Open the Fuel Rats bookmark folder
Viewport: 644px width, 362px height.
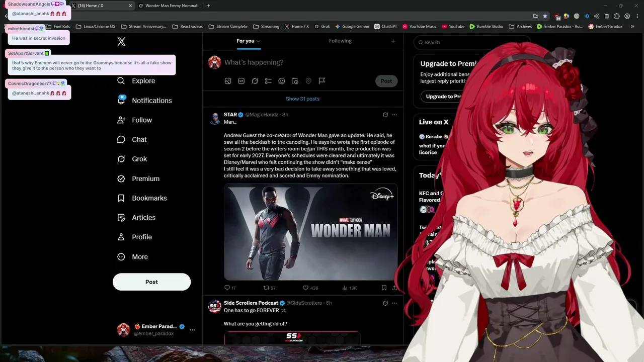coord(58,27)
